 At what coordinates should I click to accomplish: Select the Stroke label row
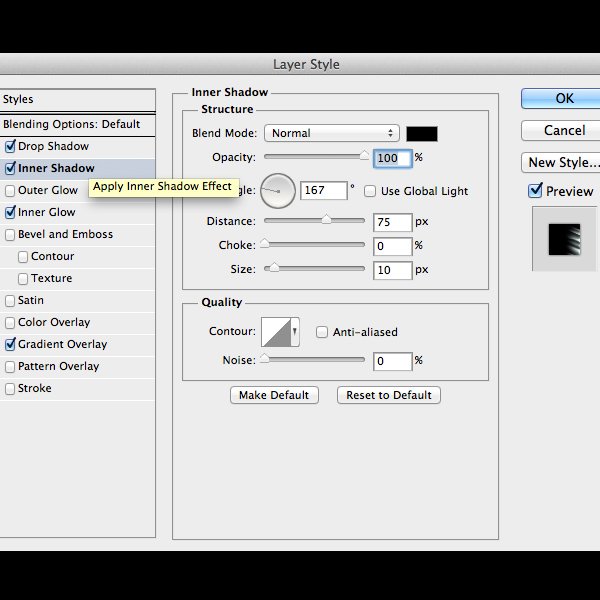tap(34, 388)
